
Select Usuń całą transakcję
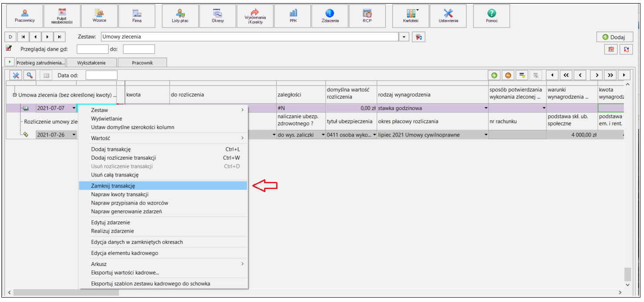click(x=163, y=175)
